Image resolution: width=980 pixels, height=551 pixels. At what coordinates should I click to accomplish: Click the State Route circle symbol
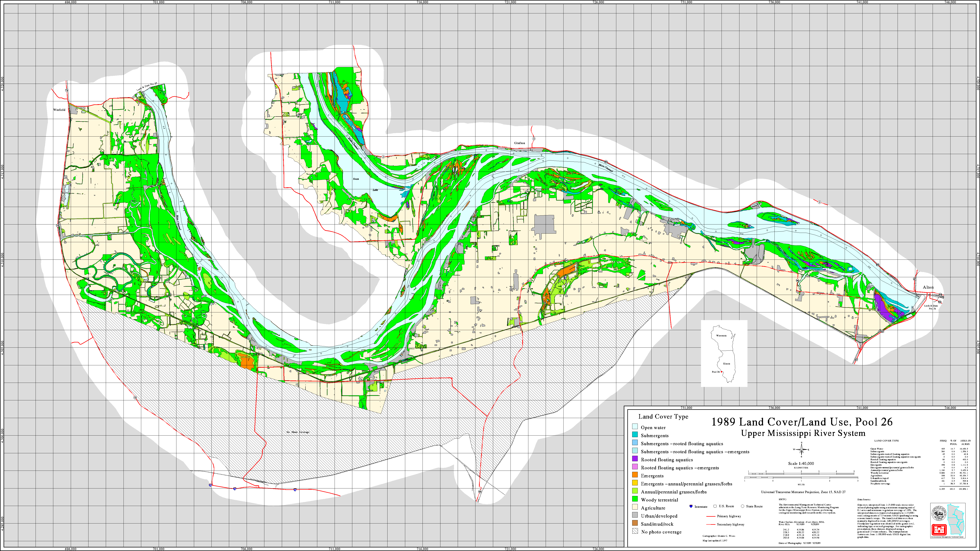(x=742, y=506)
